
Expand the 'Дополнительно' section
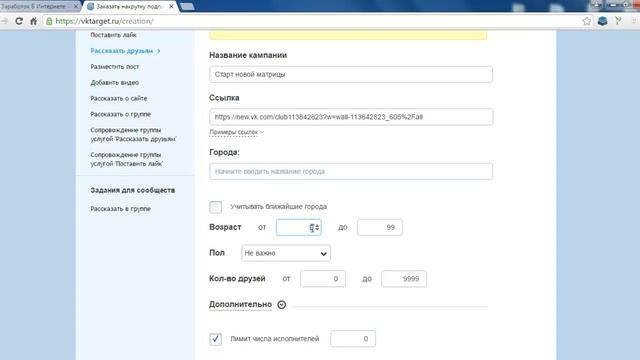(x=240, y=304)
